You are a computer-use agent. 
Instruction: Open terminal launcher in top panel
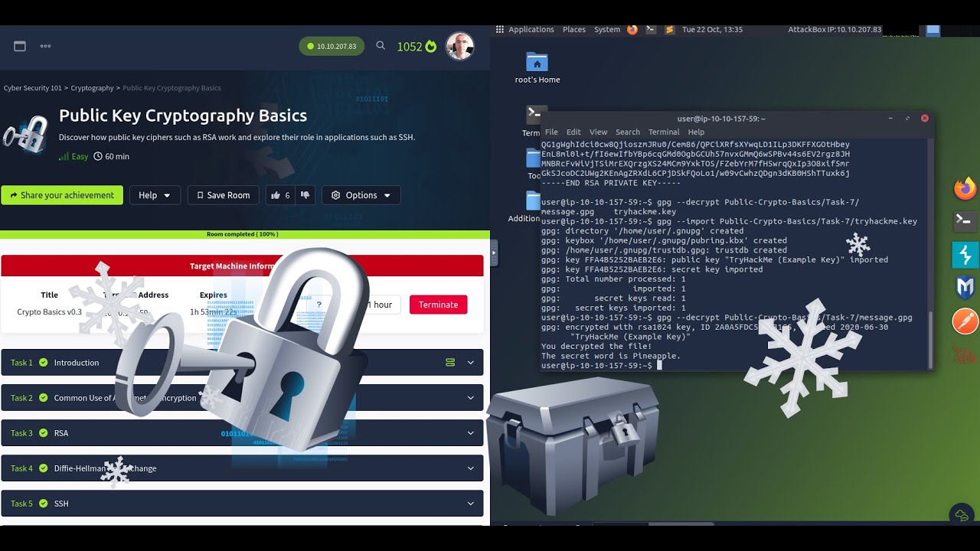[651, 29]
